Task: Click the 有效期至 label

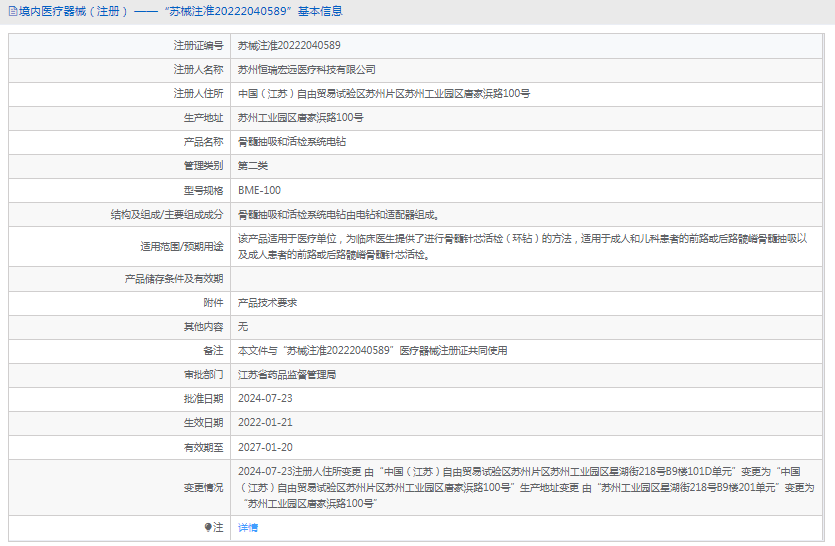Action: coord(203,447)
